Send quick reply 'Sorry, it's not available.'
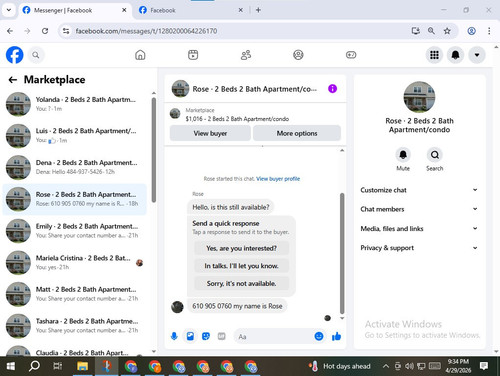500x376 pixels. (241, 284)
